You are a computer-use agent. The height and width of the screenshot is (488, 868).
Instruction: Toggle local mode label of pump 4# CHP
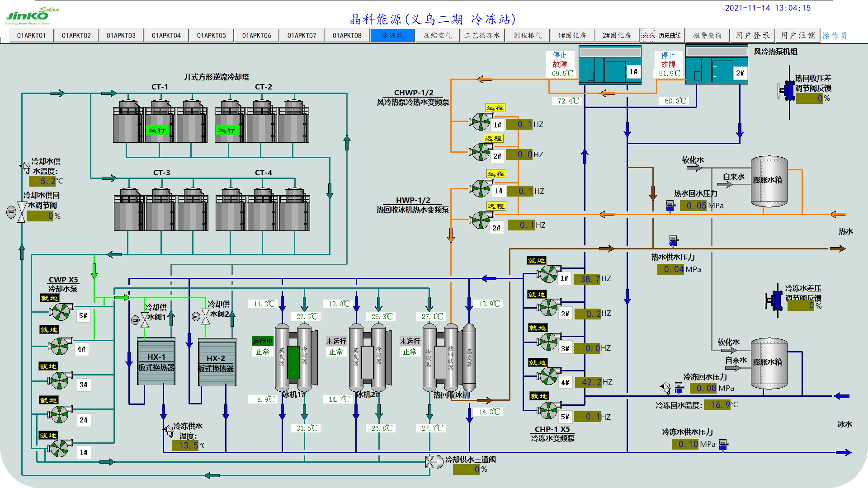click(x=538, y=363)
